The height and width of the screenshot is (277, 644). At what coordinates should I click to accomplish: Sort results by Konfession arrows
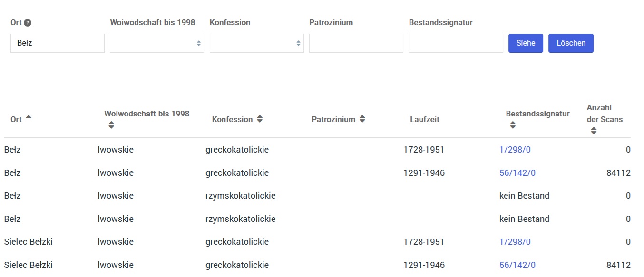coord(260,119)
